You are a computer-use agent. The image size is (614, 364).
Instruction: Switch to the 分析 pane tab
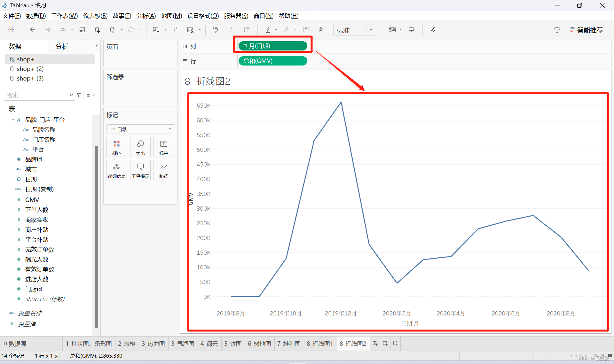pos(62,46)
